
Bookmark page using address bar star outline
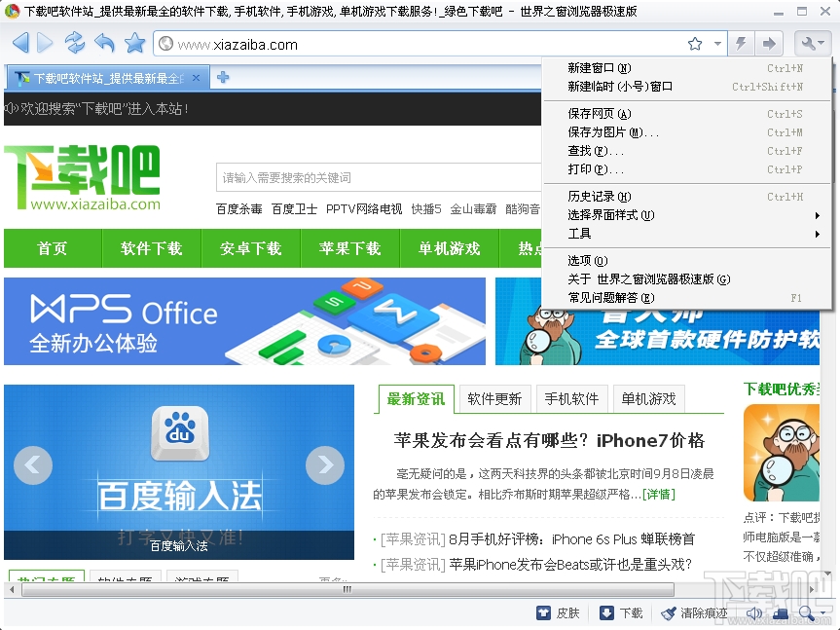pyautogui.click(x=695, y=44)
